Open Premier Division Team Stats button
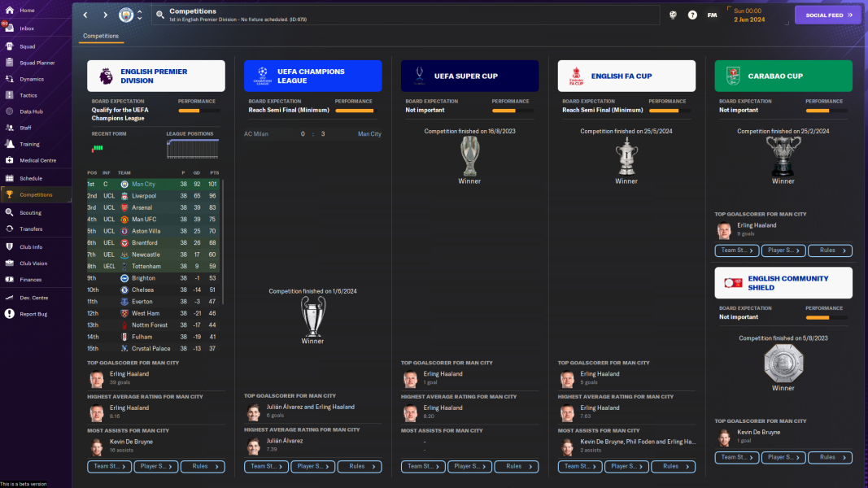Image resolution: width=868 pixels, height=488 pixels. tap(109, 466)
